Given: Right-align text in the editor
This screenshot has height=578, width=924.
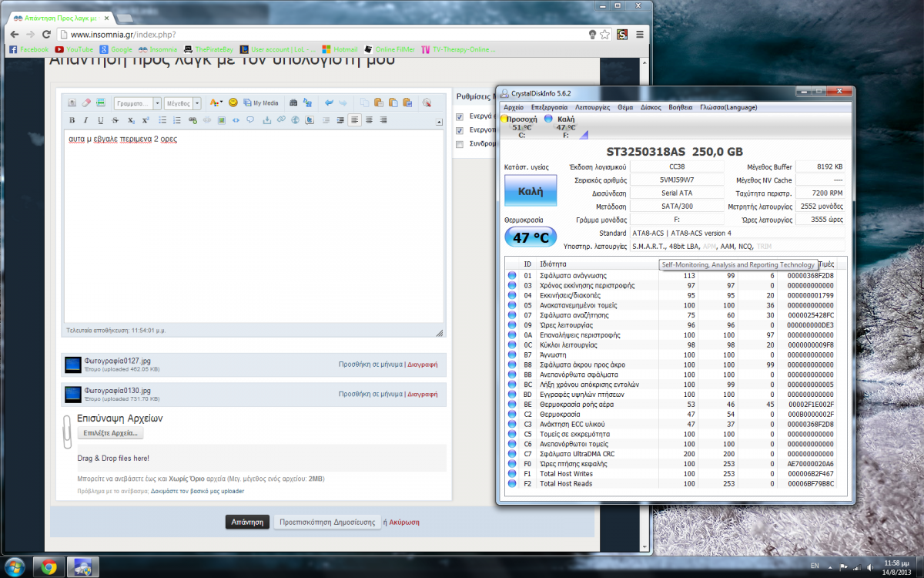Looking at the screenshot, I should (383, 120).
